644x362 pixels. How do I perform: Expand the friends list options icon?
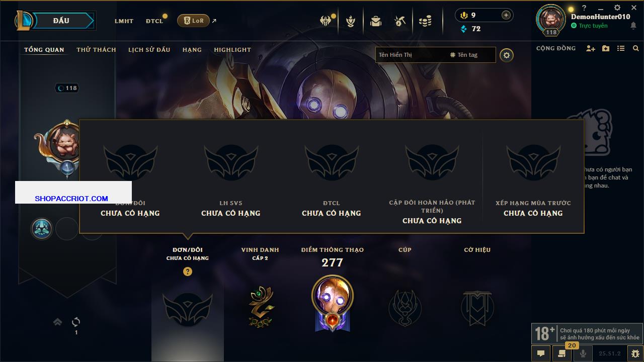[621, 48]
